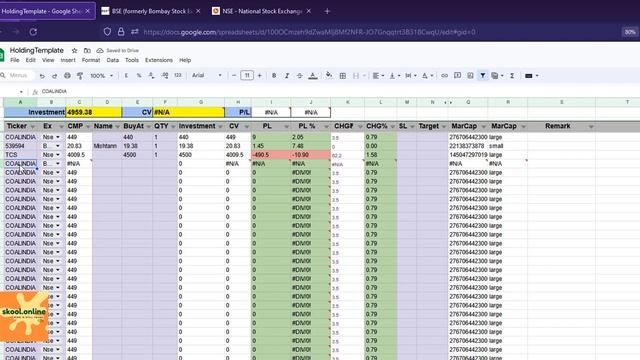Screen dimensions: 640x360
Task: Open the Ticker column filter dropdown
Action: [32, 127]
